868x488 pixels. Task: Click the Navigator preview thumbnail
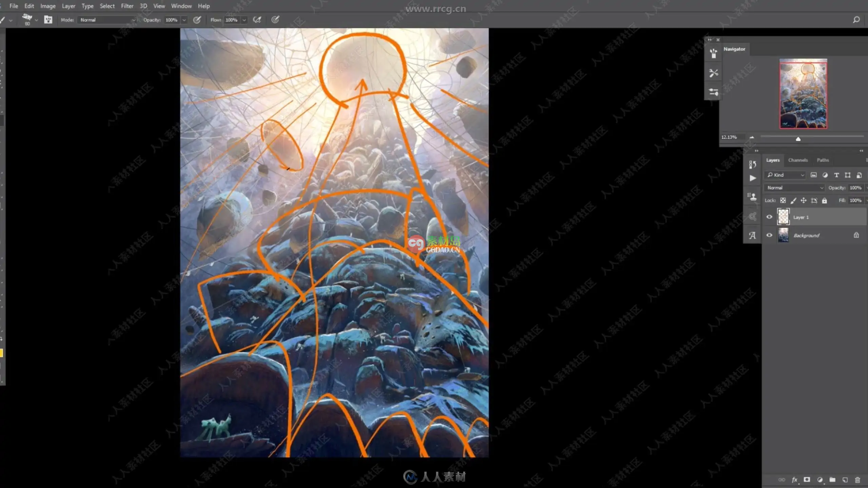coord(803,94)
